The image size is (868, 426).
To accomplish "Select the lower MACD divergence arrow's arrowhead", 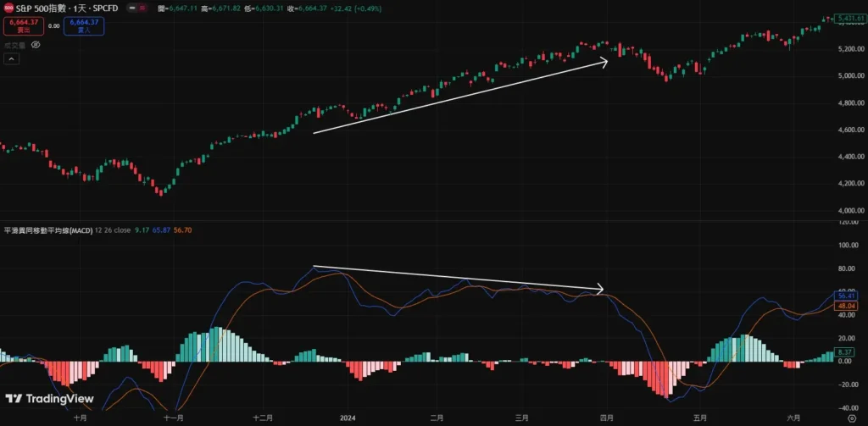I will coord(600,289).
